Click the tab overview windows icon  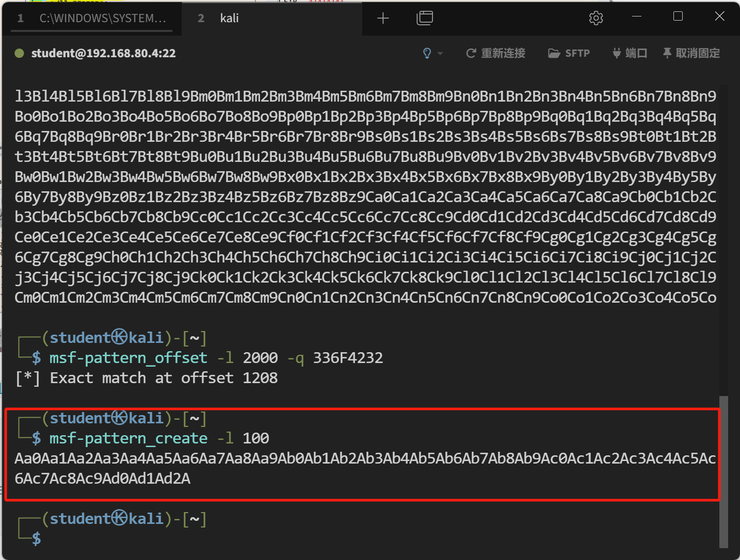tap(424, 19)
